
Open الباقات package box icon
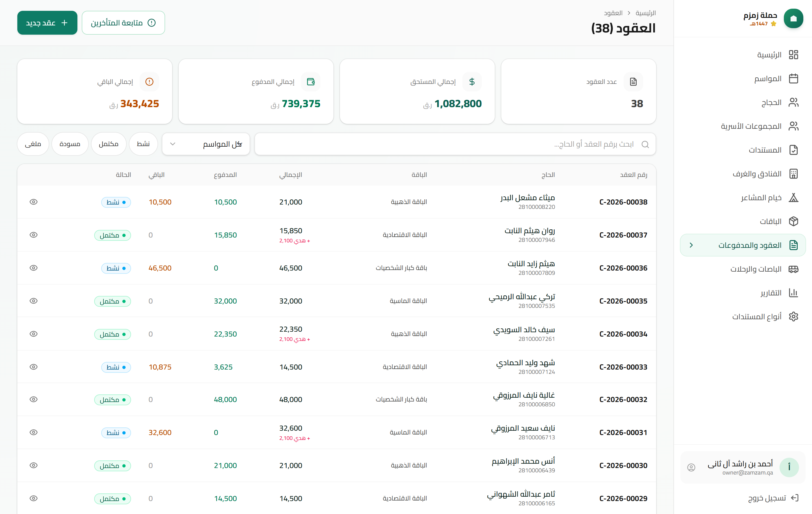[793, 222]
